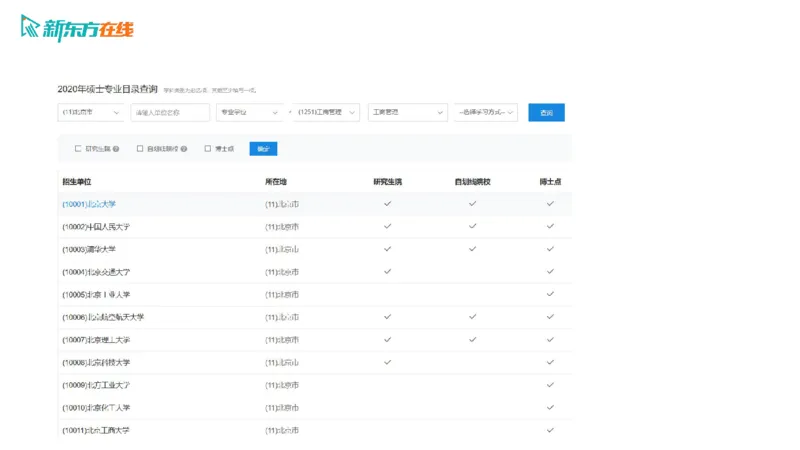800x450 pixels.
Task: Click 研究生院 checkmark in 北京航空航天大学 row
Action: (388, 317)
